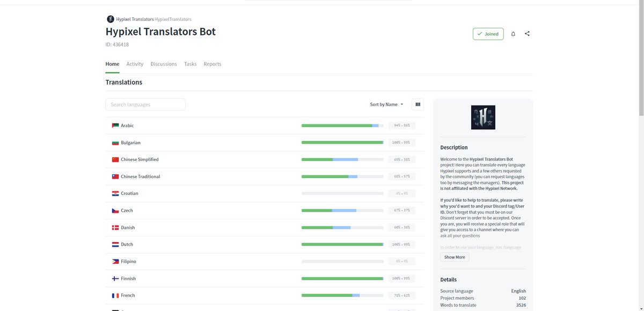The image size is (644, 311).
Task: Click the Finnish flag icon
Action: (x=115, y=279)
